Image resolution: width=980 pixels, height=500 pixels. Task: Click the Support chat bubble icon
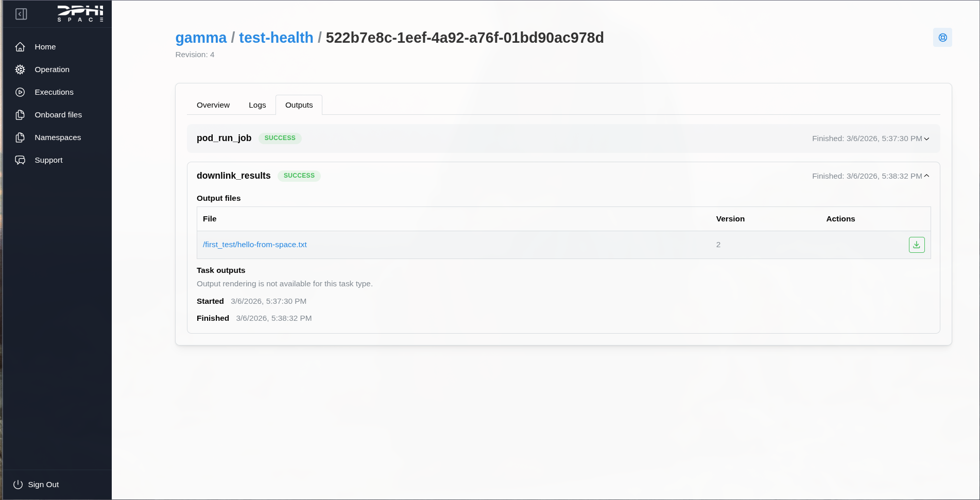[x=20, y=160]
